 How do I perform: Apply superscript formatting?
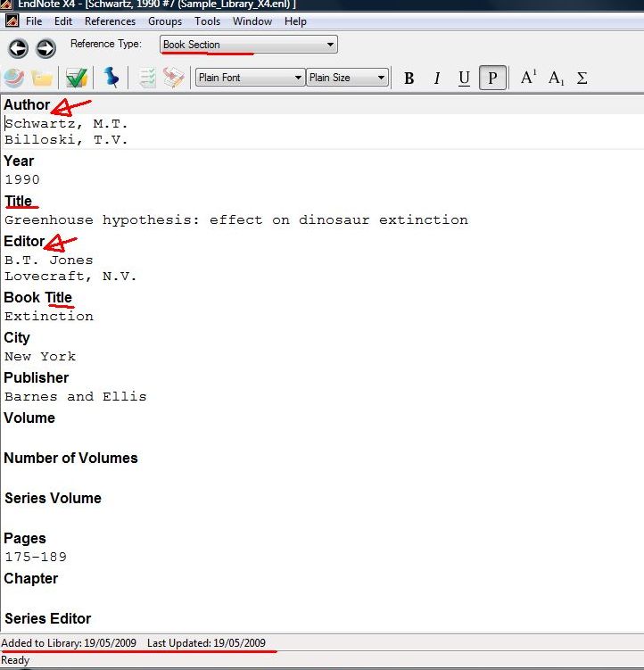528,78
